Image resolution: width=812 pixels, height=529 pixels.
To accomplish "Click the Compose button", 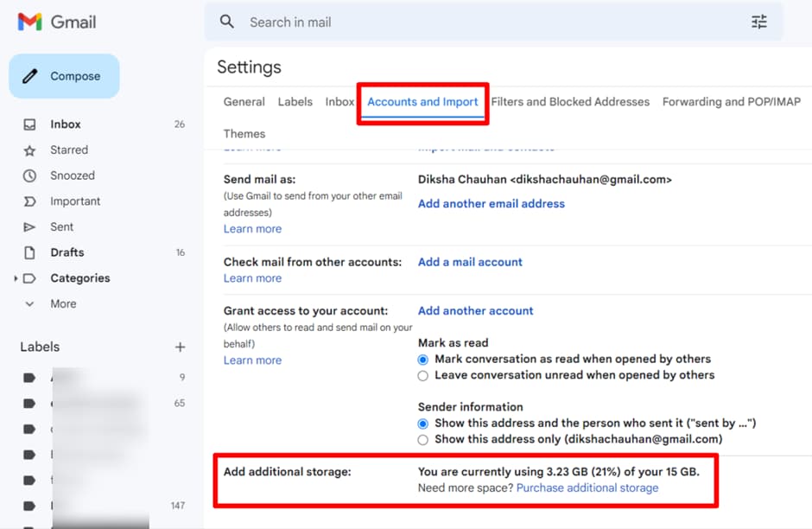I will point(64,76).
